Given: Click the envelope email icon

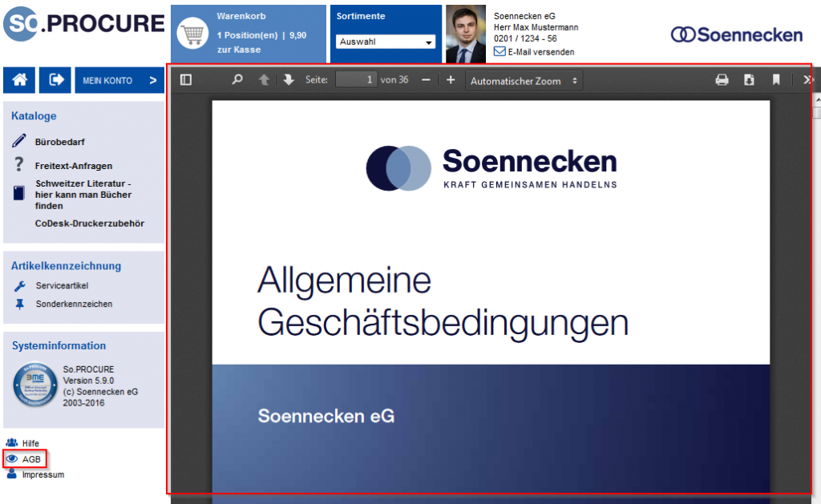Looking at the screenshot, I should click(x=499, y=51).
